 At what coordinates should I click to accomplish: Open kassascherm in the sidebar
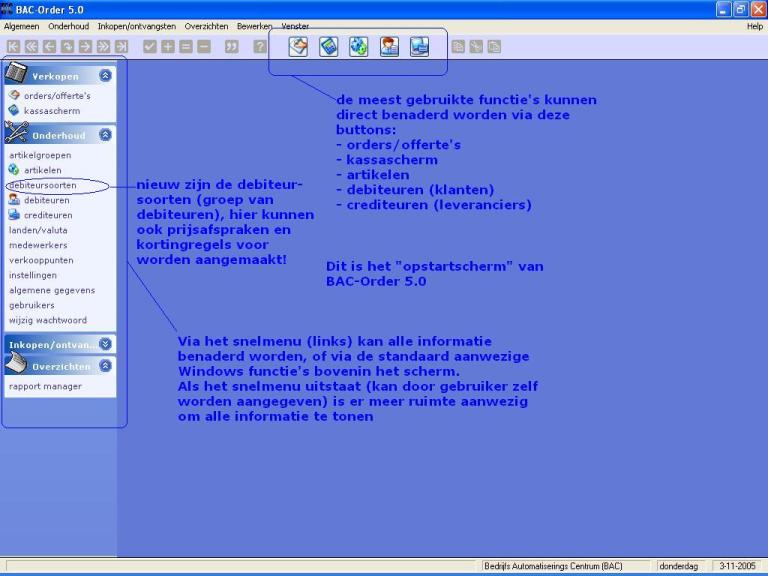52,111
